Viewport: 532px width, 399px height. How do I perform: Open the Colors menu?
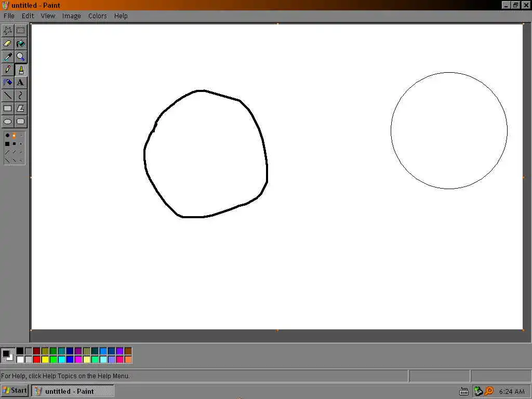tap(97, 16)
